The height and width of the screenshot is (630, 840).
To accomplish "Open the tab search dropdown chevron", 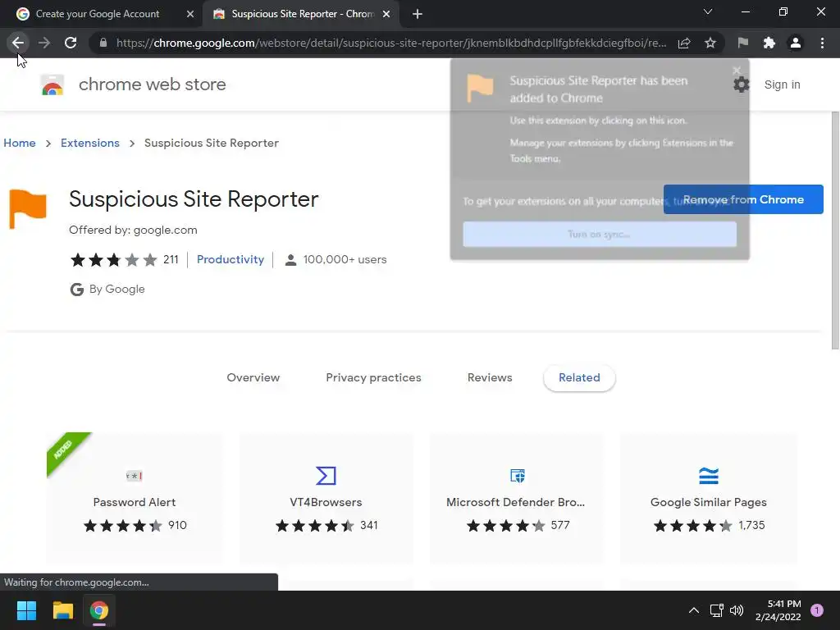I will [708, 11].
